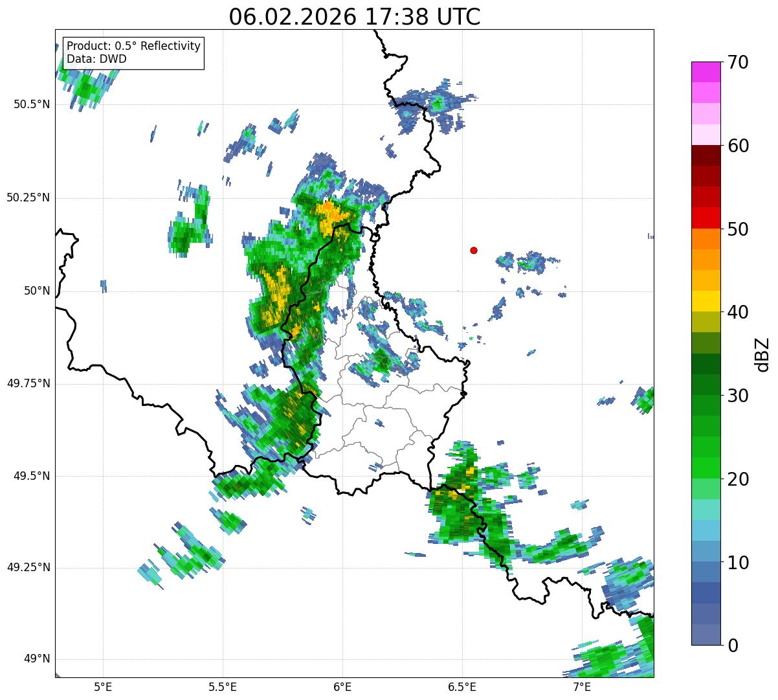The image size is (778, 700).
Task: Click the colorbar label 40
Action: tap(738, 312)
